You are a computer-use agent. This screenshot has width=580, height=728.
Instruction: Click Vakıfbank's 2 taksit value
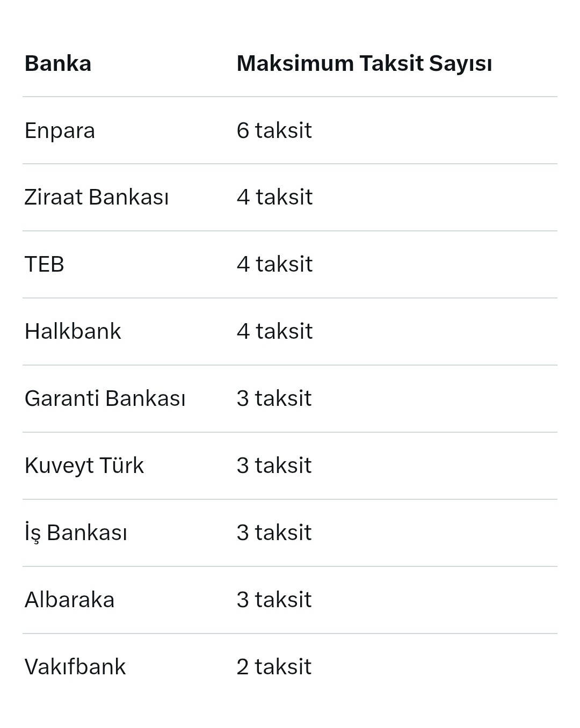tap(274, 667)
